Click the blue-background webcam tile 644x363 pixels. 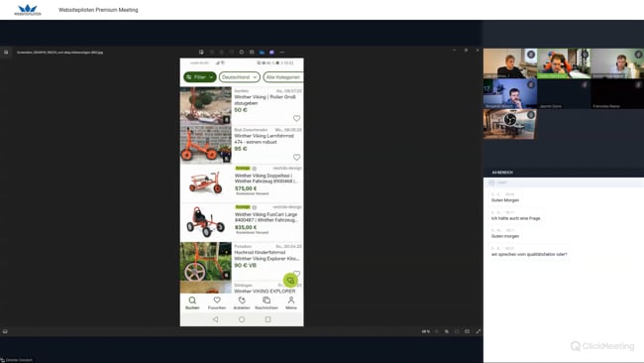tap(510, 94)
